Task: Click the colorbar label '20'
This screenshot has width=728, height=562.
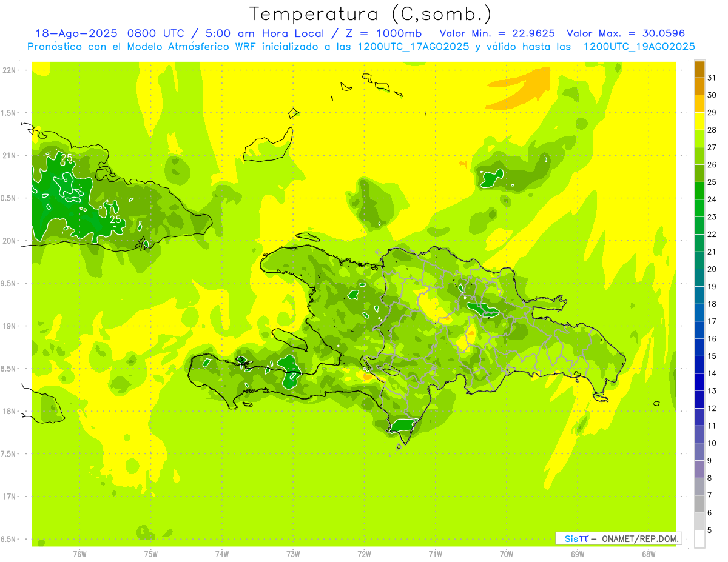Action: pyautogui.click(x=712, y=269)
